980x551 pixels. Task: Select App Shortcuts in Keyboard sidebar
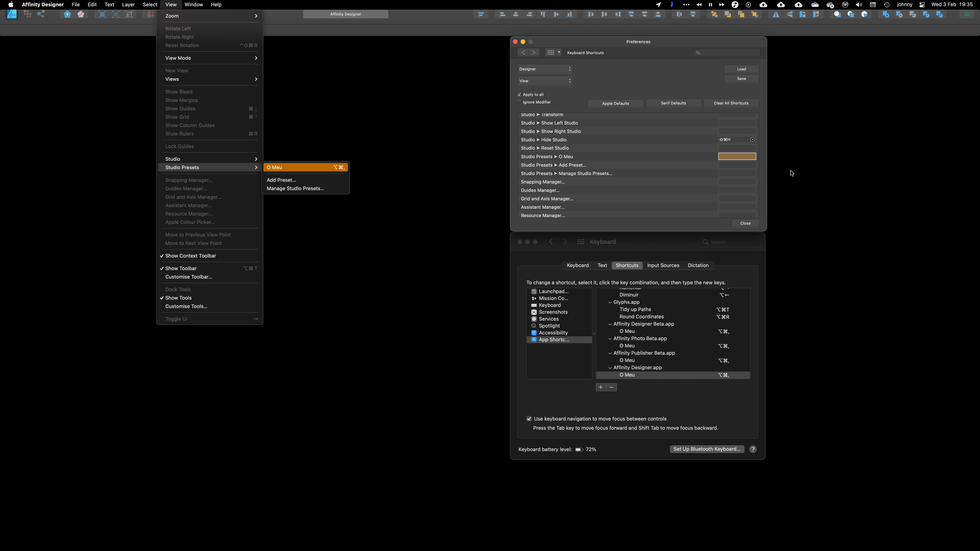(559, 340)
